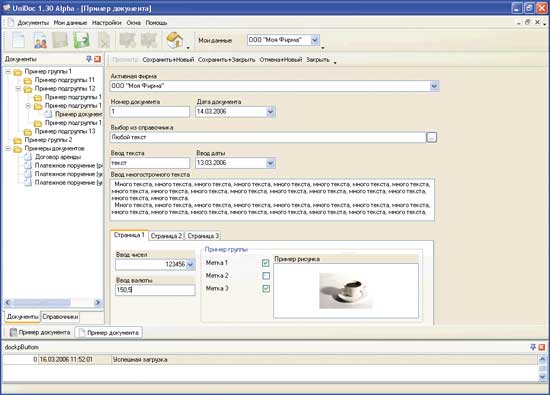Click the Примеры документов folder icon
This screenshot has height=395, width=550.
pos(18,149)
